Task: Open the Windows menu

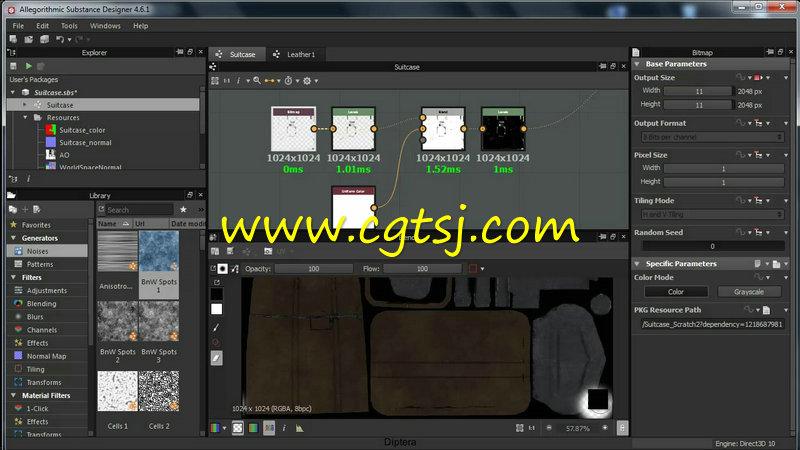Action: coord(105,26)
